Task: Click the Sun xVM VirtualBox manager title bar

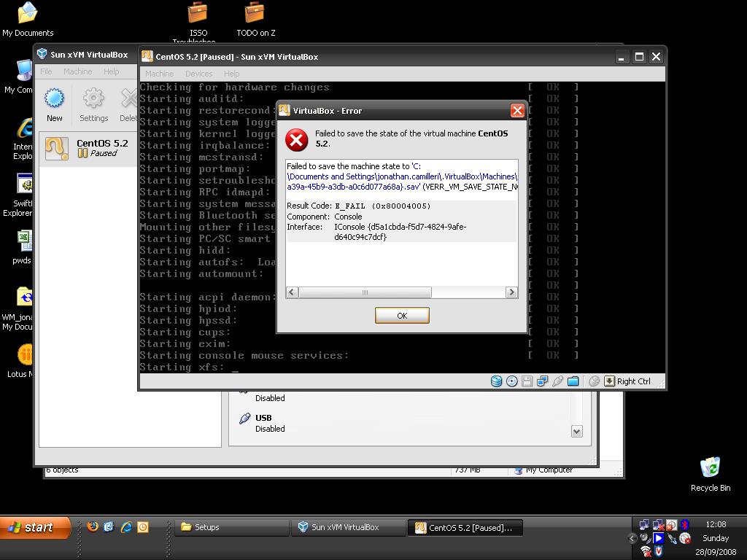Action: point(86,54)
